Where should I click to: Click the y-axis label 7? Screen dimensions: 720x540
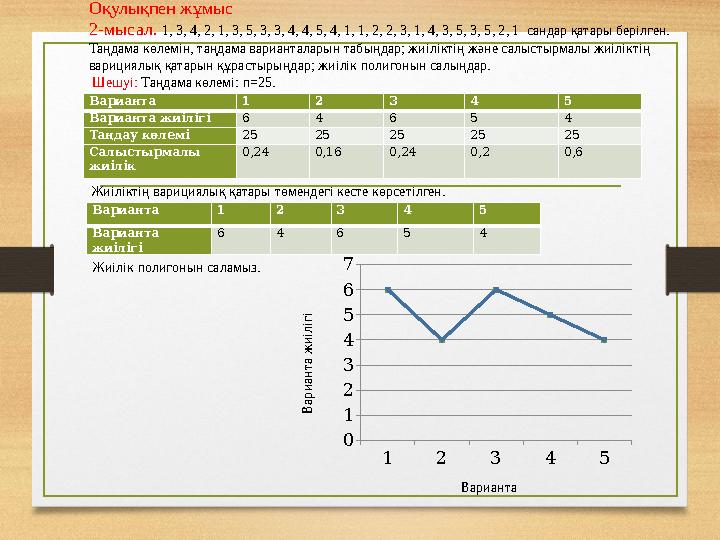tap(349, 264)
